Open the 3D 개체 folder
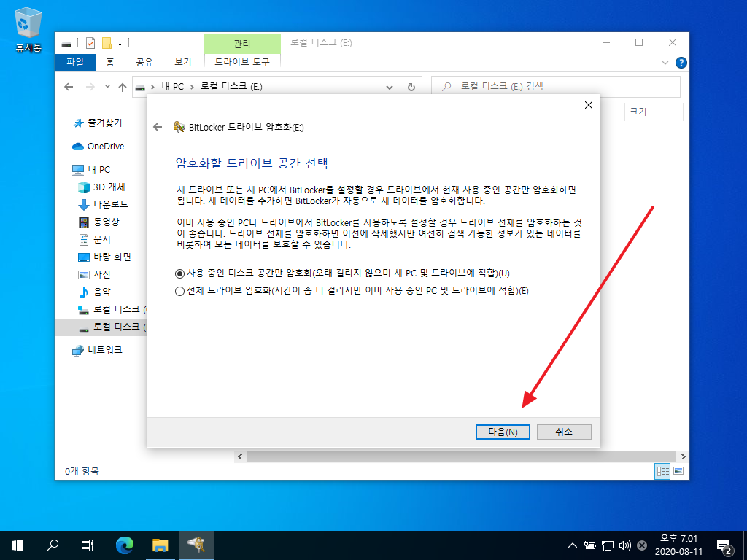 click(101, 187)
